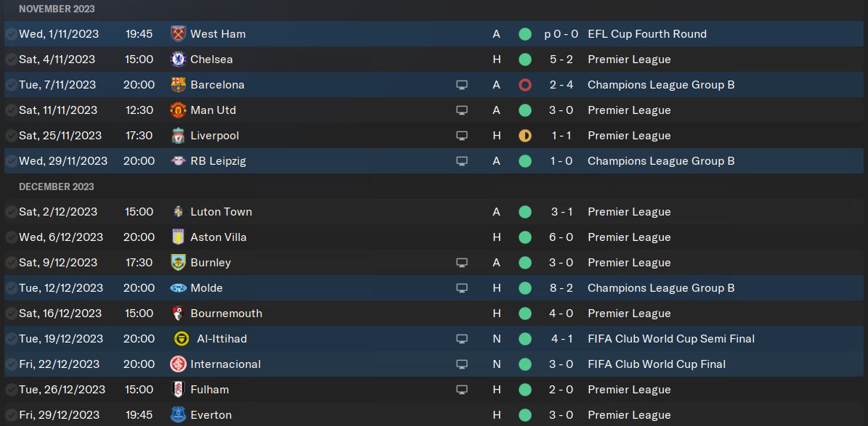
Task: Click the Al-Ittihad club badge
Action: [x=182, y=339]
